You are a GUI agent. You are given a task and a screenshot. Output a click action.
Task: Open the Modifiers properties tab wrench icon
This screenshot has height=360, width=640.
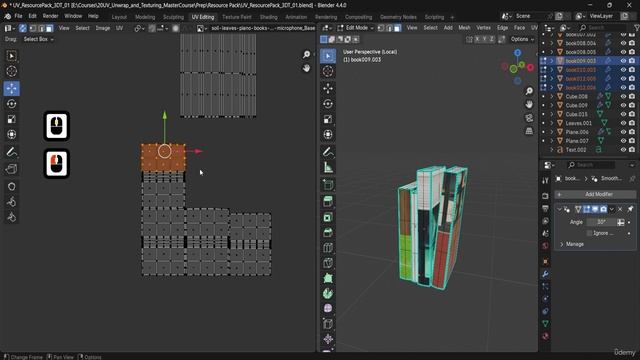[x=545, y=274]
